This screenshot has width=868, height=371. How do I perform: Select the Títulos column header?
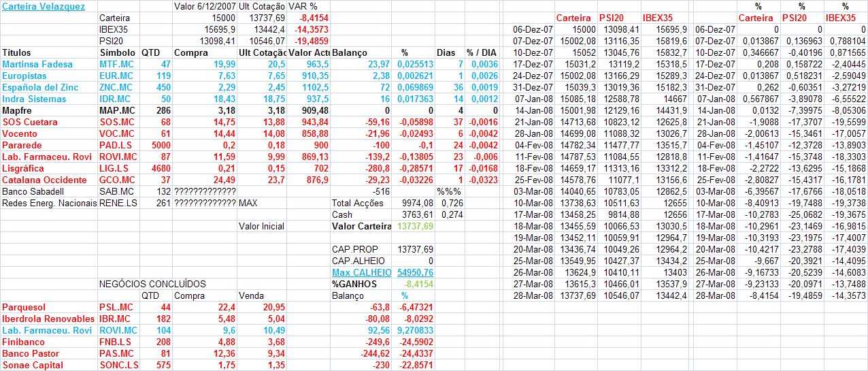click(x=16, y=53)
